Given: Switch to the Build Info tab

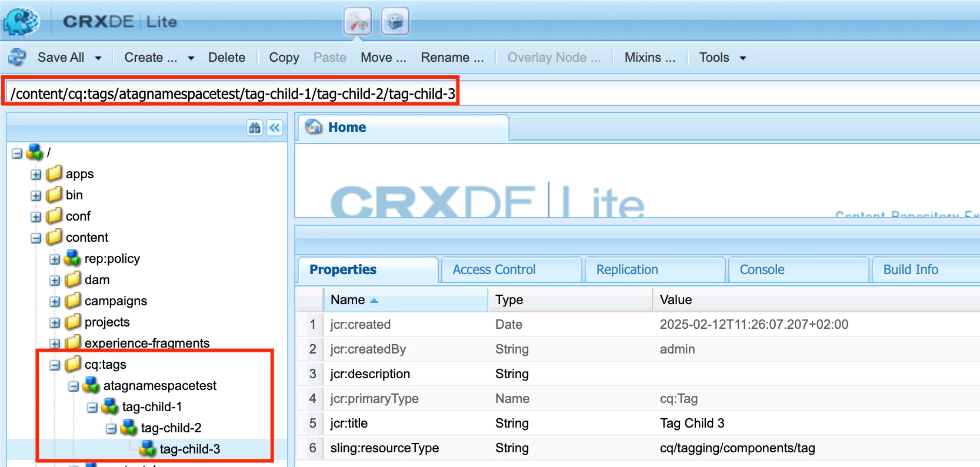Looking at the screenshot, I should pyautogui.click(x=926, y=269).
